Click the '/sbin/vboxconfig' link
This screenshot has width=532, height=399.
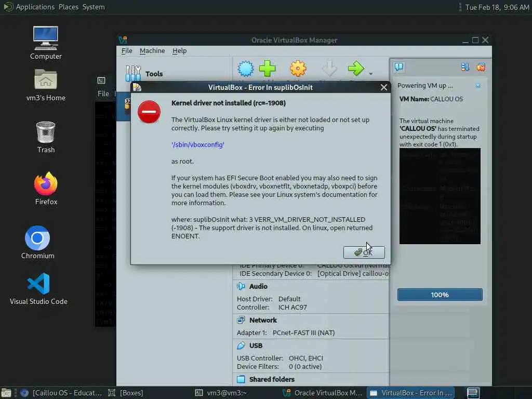[x=198, y=144]
